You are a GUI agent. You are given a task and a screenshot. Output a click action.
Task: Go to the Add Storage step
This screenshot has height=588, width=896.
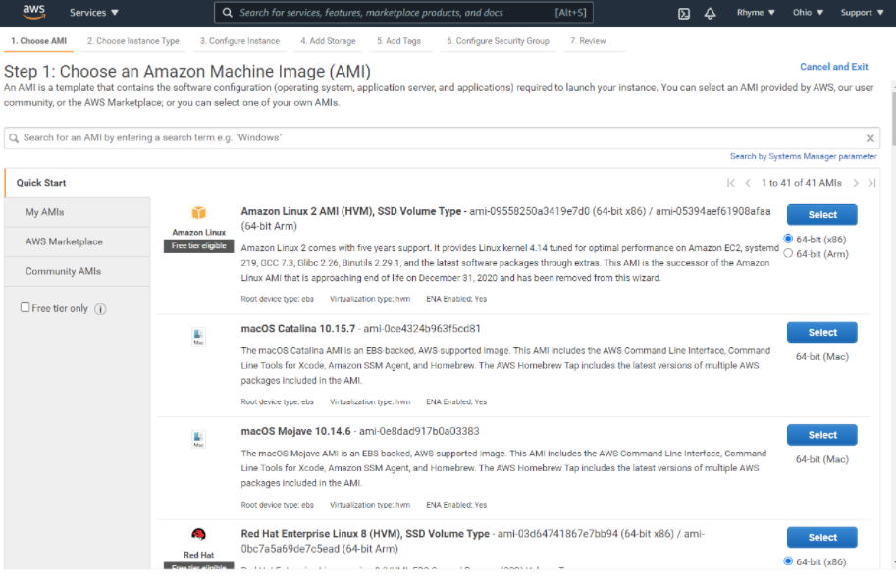tap(328, 41)
